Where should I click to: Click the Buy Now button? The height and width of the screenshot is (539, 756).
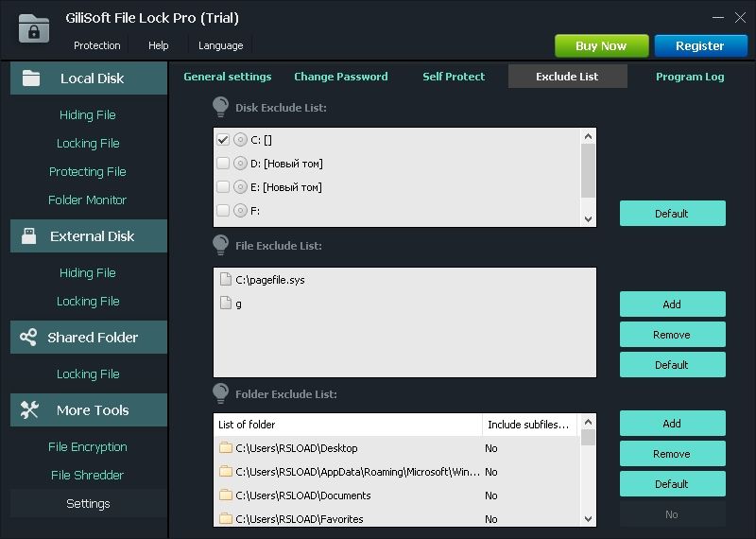(x=601, y=45)
